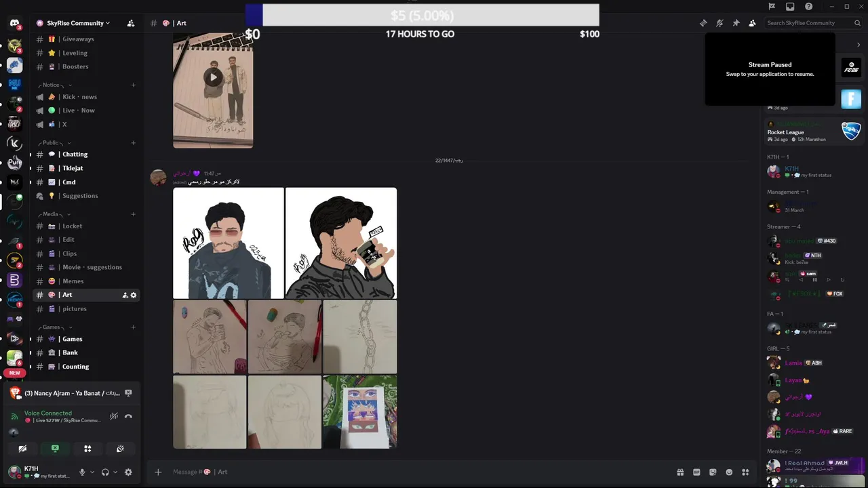Open Threads icon in channel header
868x488 pixels.
[x=703, y=23]
